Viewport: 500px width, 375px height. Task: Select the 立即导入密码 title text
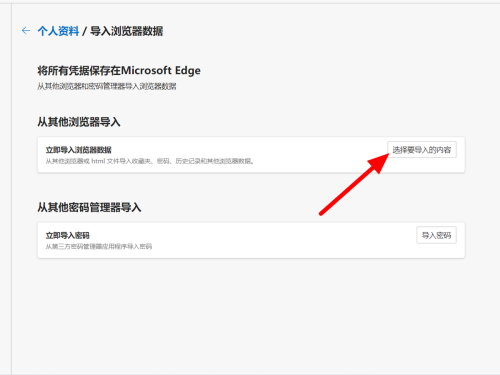pos(68,235)
